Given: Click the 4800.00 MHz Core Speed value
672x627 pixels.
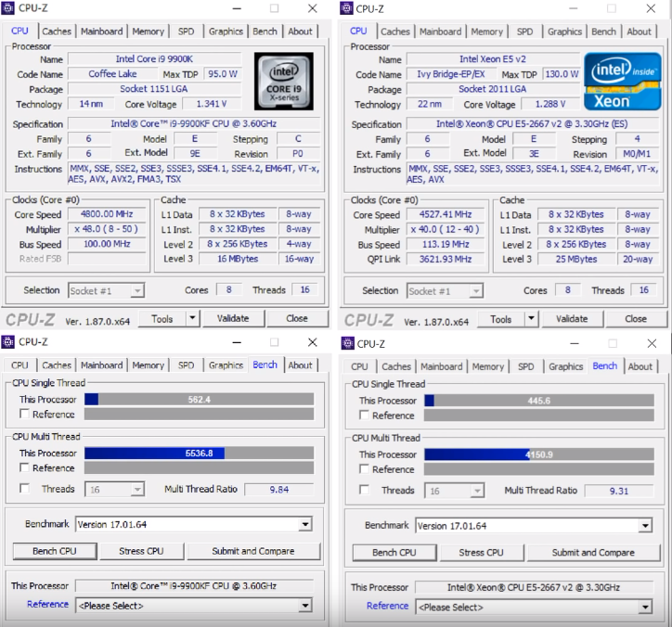Looking at the screenshot, I should click(x=107, y=213).
